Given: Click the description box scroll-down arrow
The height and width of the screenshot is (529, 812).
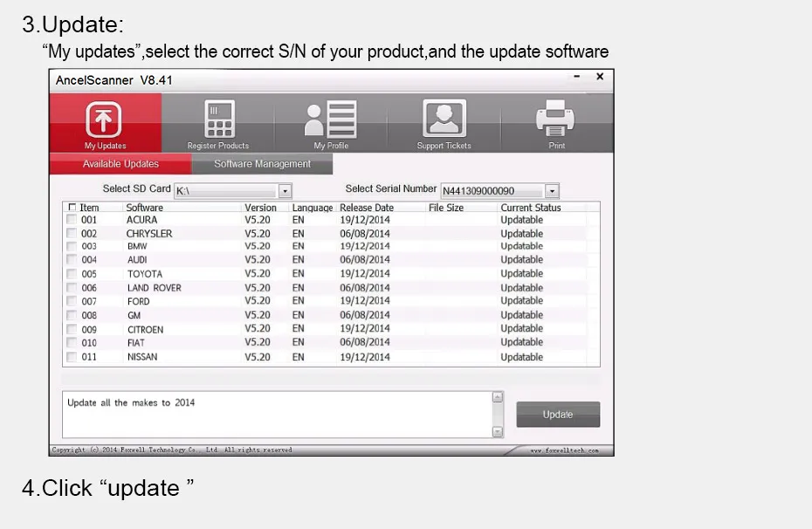Looking at the screenshot, I should pos(497,431).
